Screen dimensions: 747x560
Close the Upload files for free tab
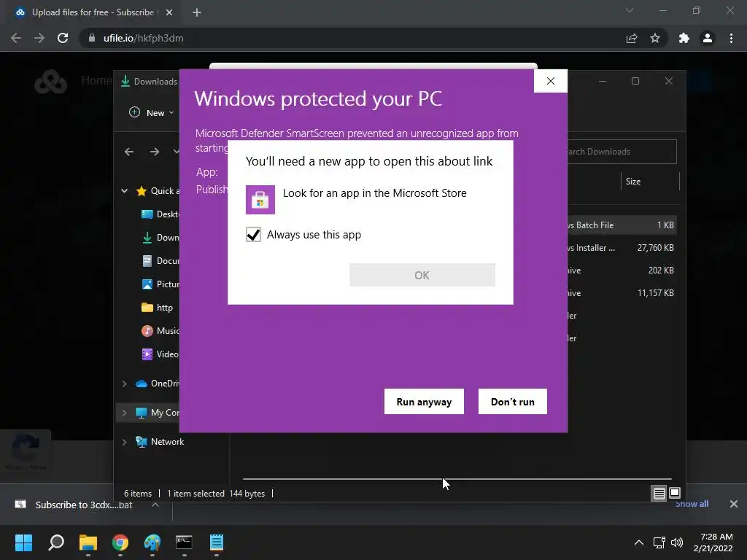point(169,12)
